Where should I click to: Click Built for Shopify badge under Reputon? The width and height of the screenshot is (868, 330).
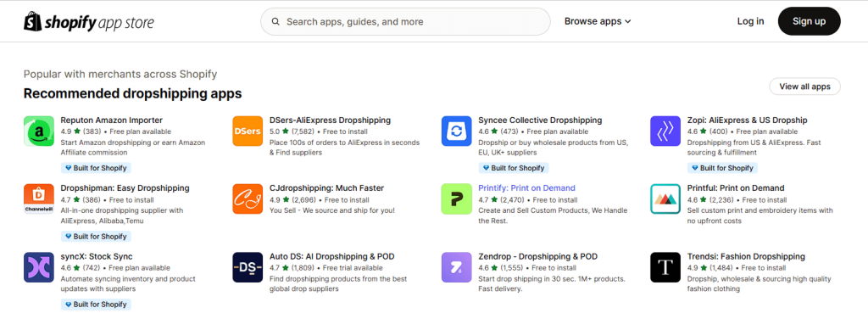(96, 168)
